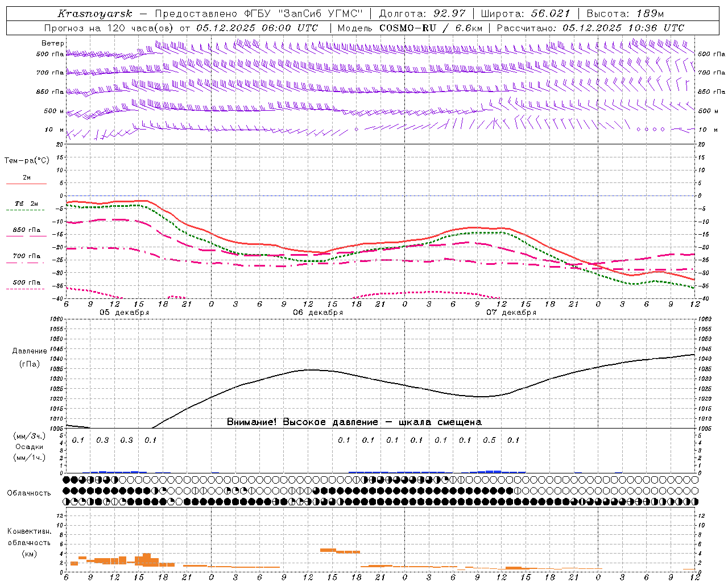Click the Конвективн. panel label
The height and width of the screenshot is (582, 728).
(29, 531)
